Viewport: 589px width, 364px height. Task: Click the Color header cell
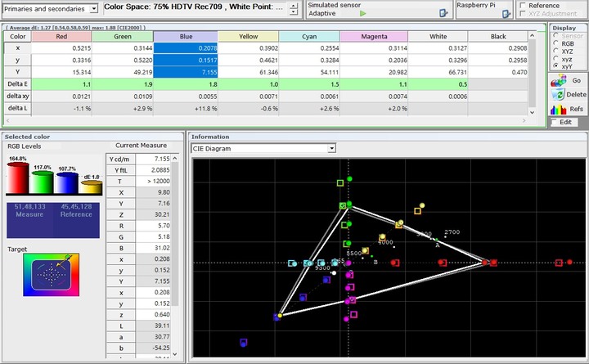point(18,37)
